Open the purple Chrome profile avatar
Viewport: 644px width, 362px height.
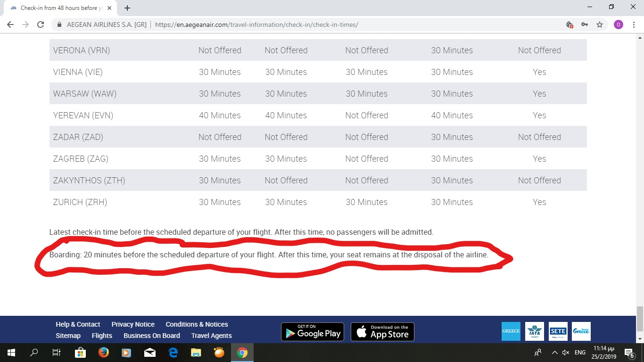point(618,25)
